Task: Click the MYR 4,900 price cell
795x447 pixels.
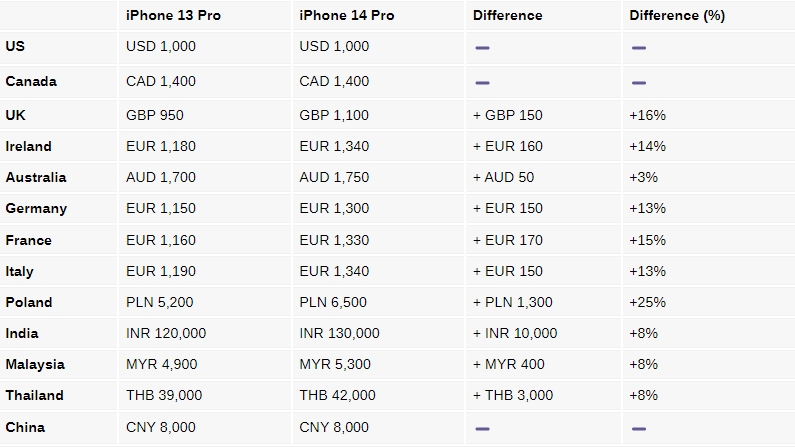Action: [162, 364]
